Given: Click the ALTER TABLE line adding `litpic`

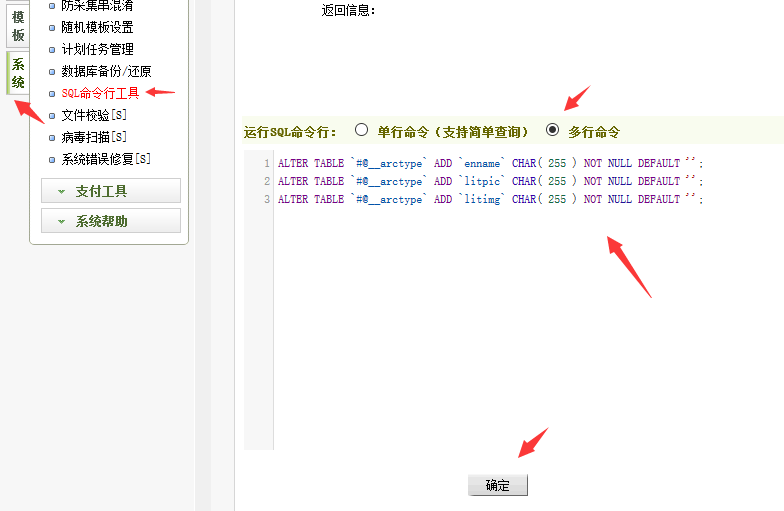Looking at the screenshot, I should click(490, 181).
